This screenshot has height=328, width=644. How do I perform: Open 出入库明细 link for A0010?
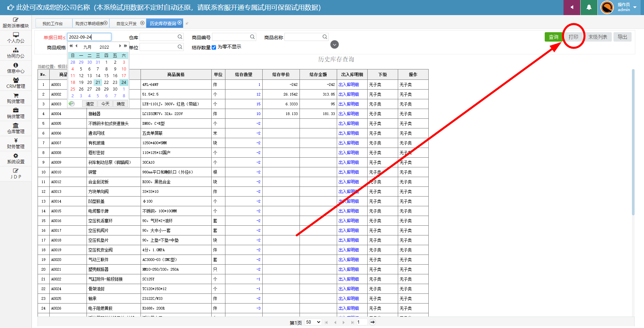[x=348, y=172]
